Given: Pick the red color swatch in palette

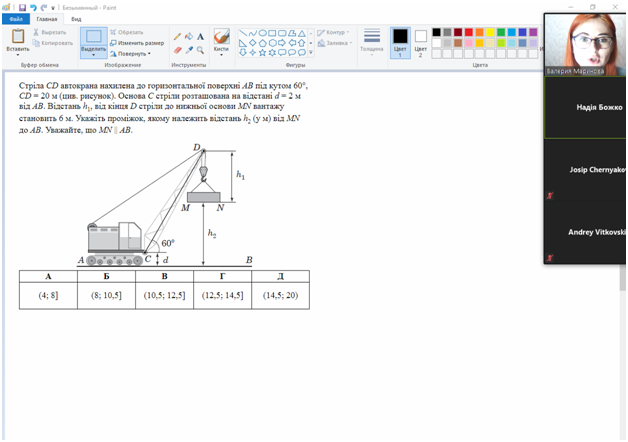Looking at the screenshot, I should tap(469, 32).
